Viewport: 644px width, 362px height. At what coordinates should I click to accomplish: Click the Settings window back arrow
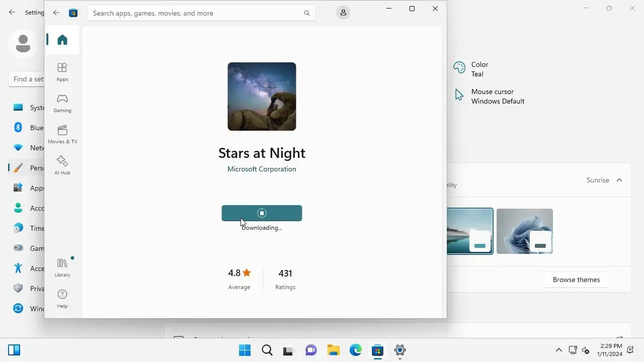point(12,12)
